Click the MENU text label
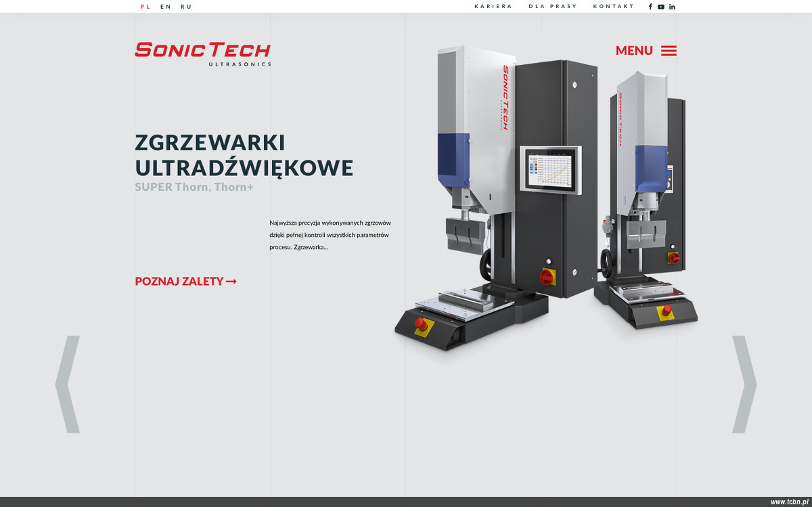Viewport: 812px width, 507px height. coord(634,51)
